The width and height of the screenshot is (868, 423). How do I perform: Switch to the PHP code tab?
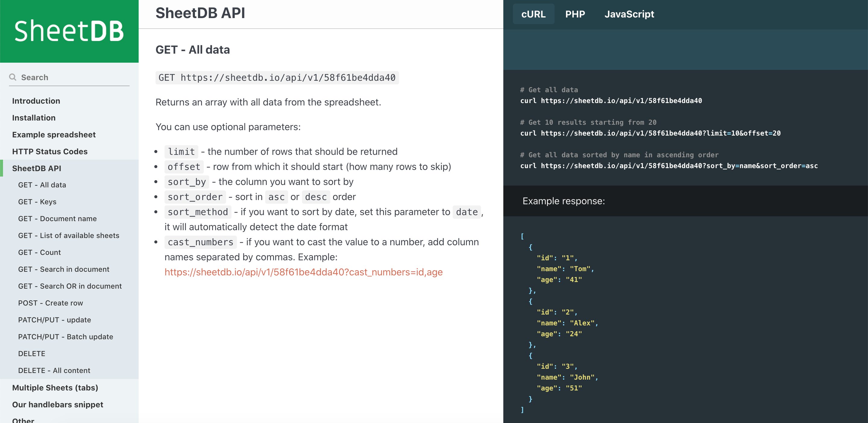[x=575, y=14]
